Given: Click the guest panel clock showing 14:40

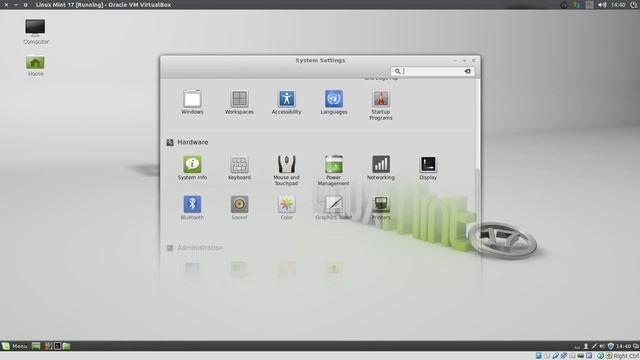Looking at the screenshot, I should click(x=623, y=346).
